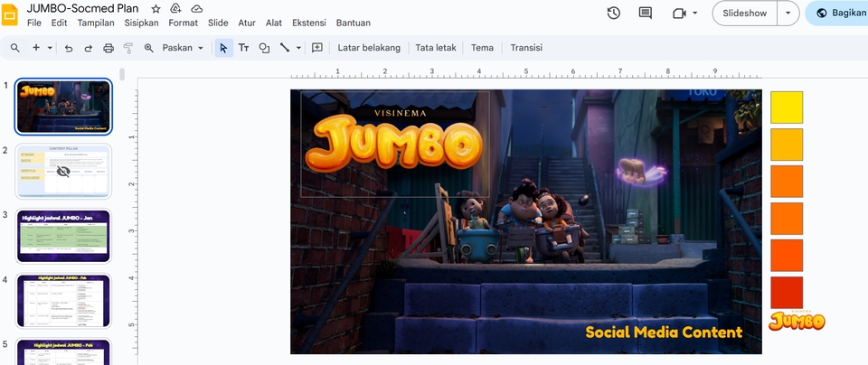Open the Sisipkan menu
The height and width of the screenshot is (365, 868).
(142, 23)
